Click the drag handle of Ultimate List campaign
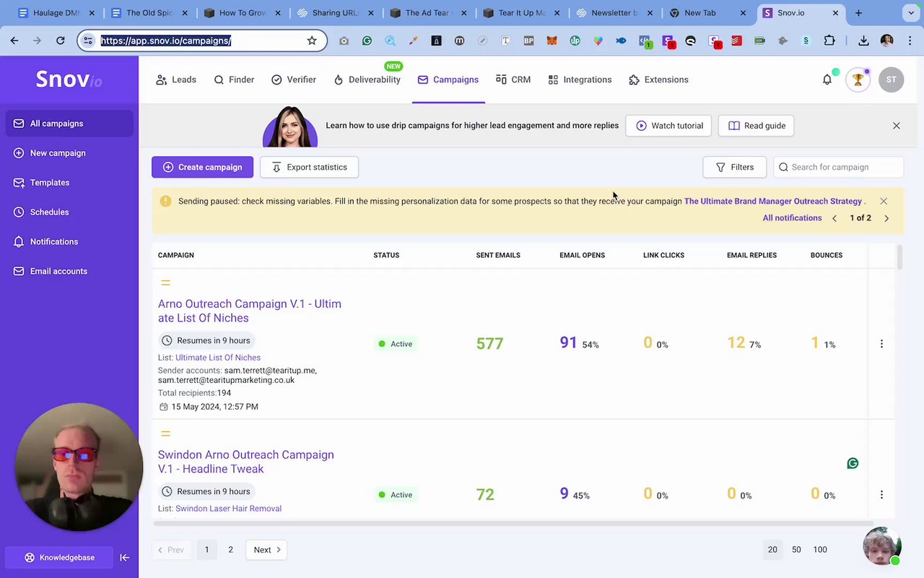Screen dimensions: 924x578 pyautogui.click(x=165, y=282)
